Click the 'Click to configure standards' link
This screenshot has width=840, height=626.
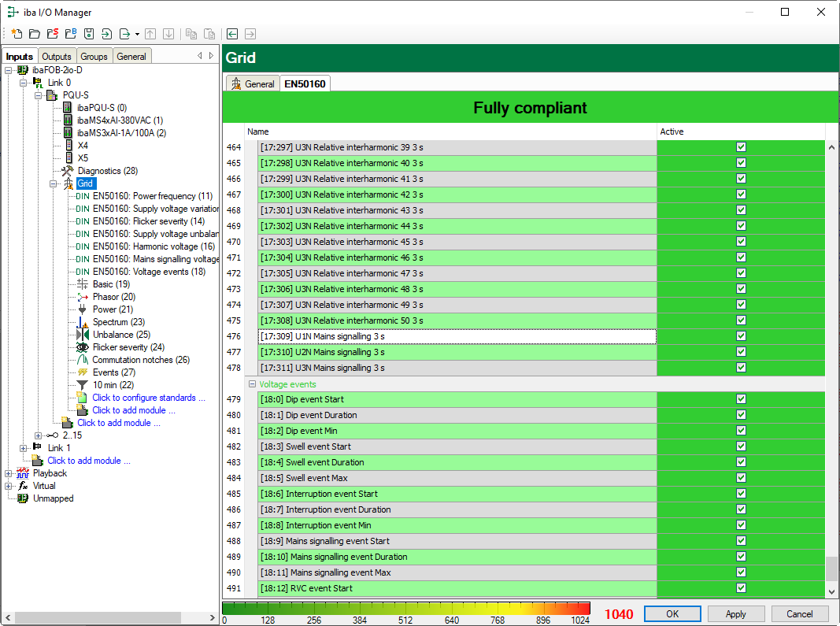pos(148,398)
